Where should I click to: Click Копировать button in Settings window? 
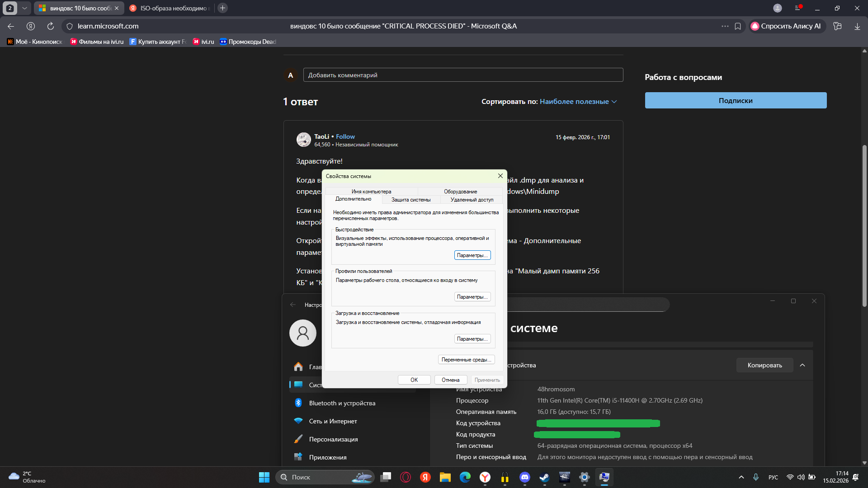click(764, 365)
